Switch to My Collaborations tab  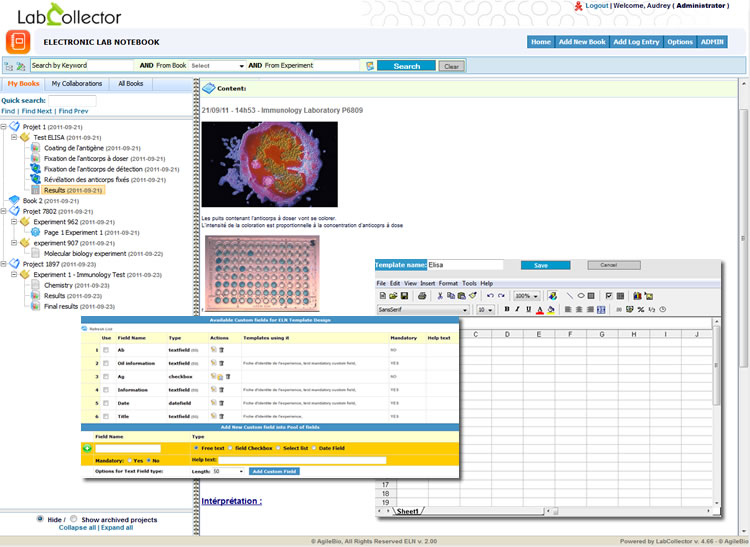point(77,84)
